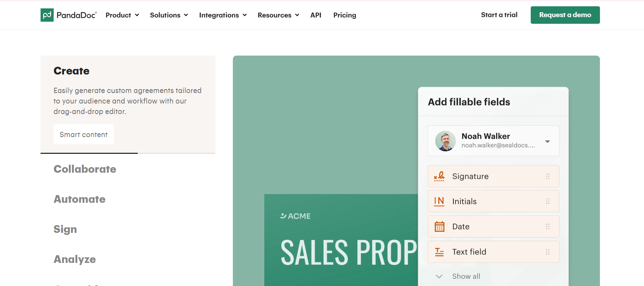Click the SALES PROP proposal document preview

point(341,240)
